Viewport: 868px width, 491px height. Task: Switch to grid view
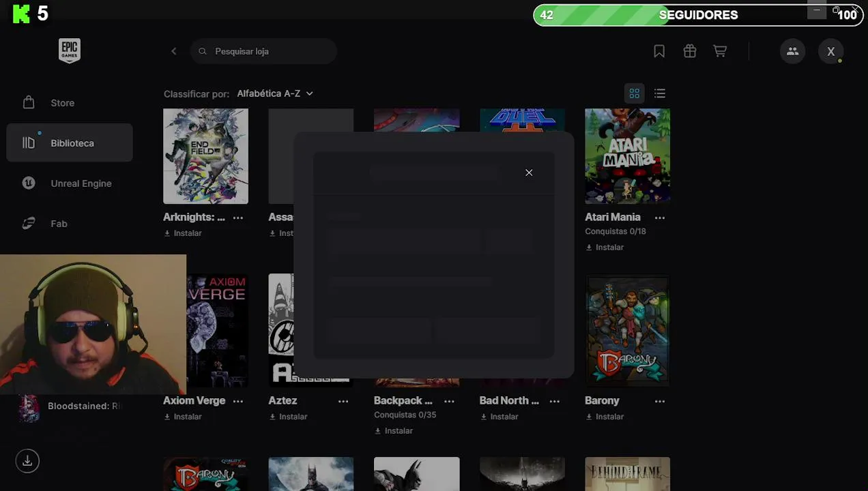pos(634,93)
